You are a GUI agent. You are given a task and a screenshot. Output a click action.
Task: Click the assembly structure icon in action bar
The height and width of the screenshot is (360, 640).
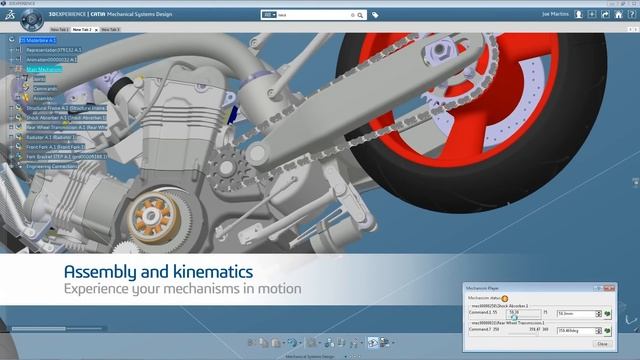pos(329,343)
